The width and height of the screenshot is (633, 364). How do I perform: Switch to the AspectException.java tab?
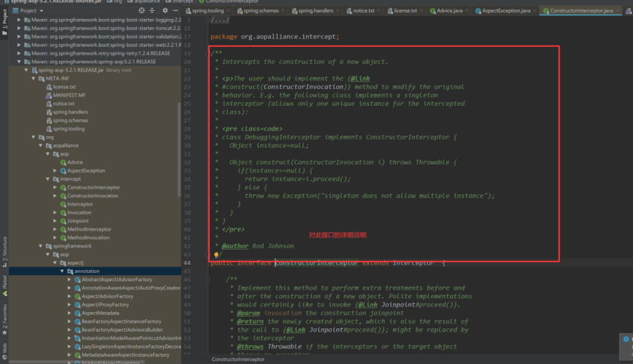pyautogui.click(x=502, y=11)
